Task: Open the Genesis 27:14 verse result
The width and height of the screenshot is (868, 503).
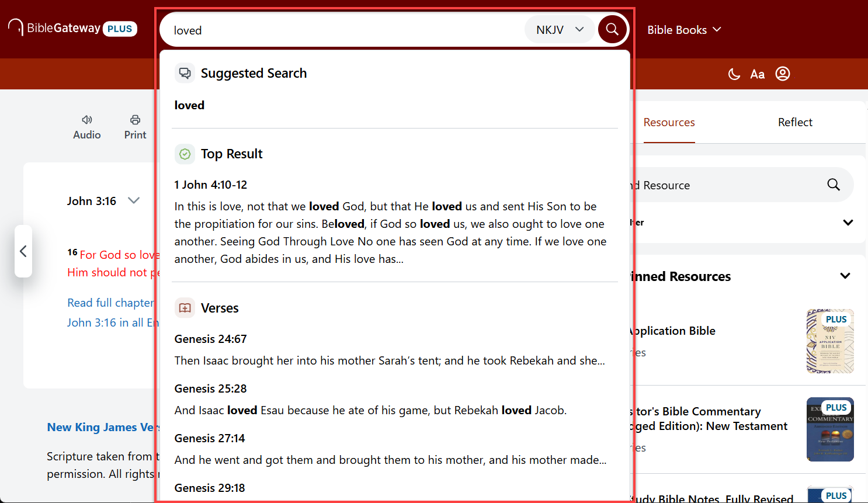Action: [210, 438]
